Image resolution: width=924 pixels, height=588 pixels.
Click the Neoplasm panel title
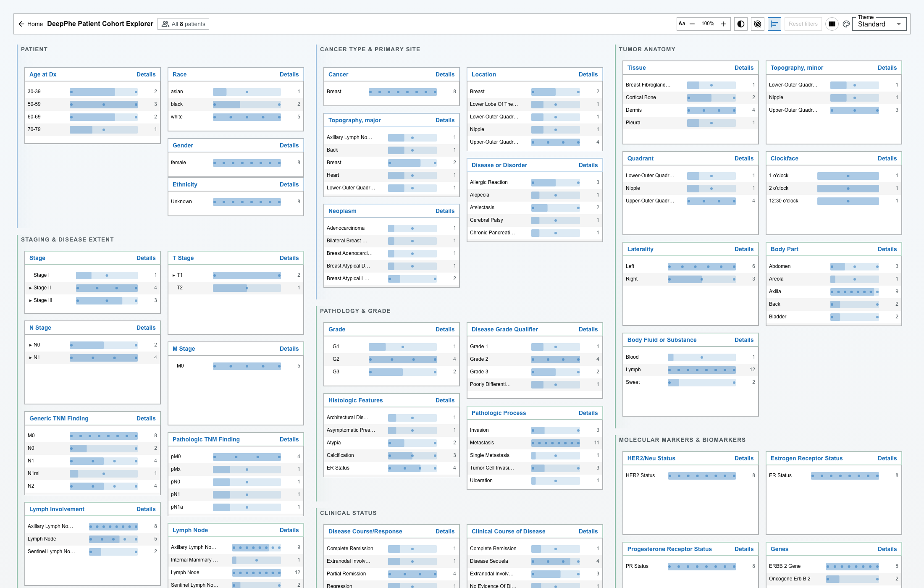tap(342, 211)
